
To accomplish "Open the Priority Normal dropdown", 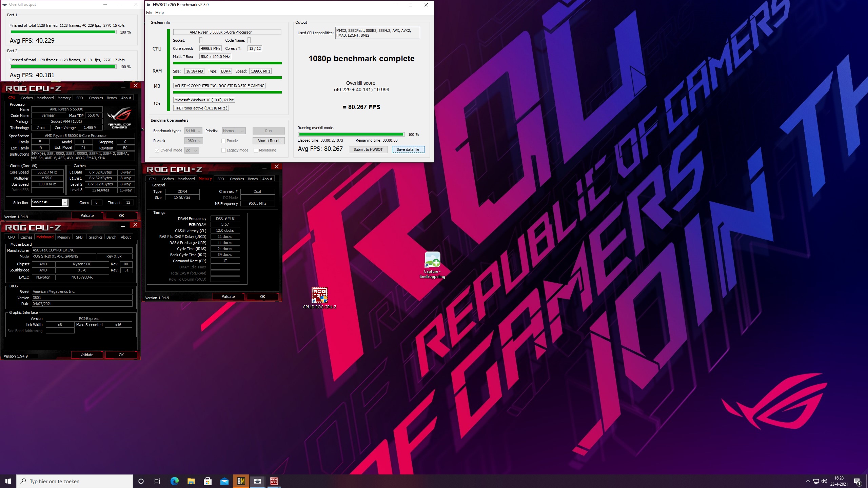I will pyautogui.click(x=234, y=131).
